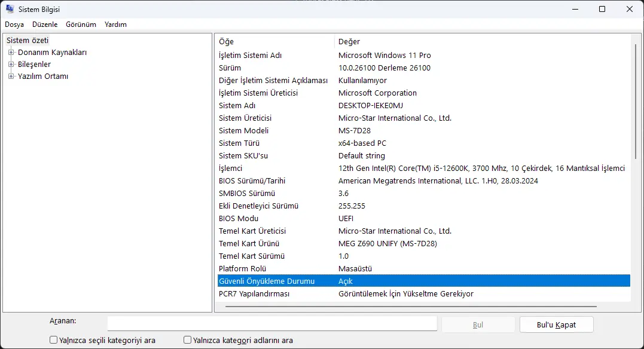
Task: Select the BIOS Modu row
Action: tap(424, 219)
